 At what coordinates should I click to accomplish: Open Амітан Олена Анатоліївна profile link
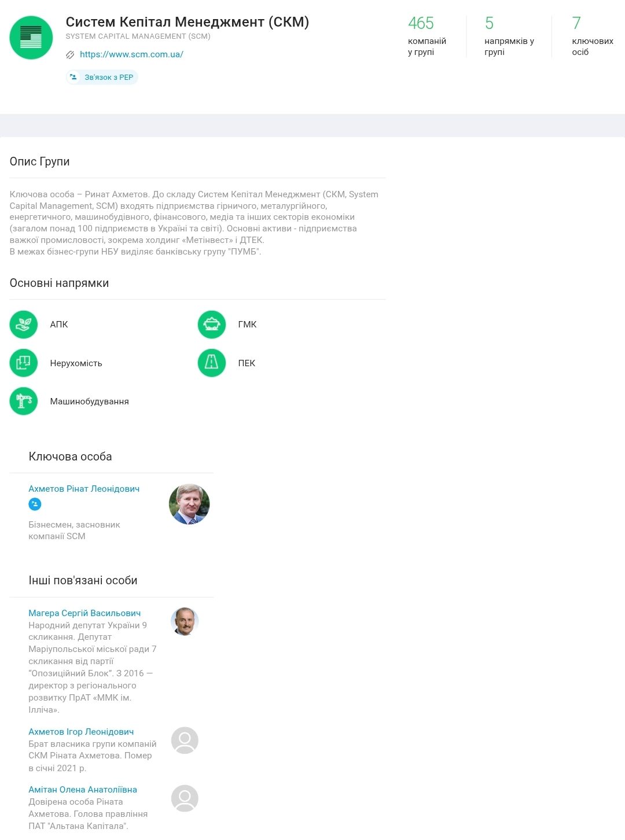(83, 790)
